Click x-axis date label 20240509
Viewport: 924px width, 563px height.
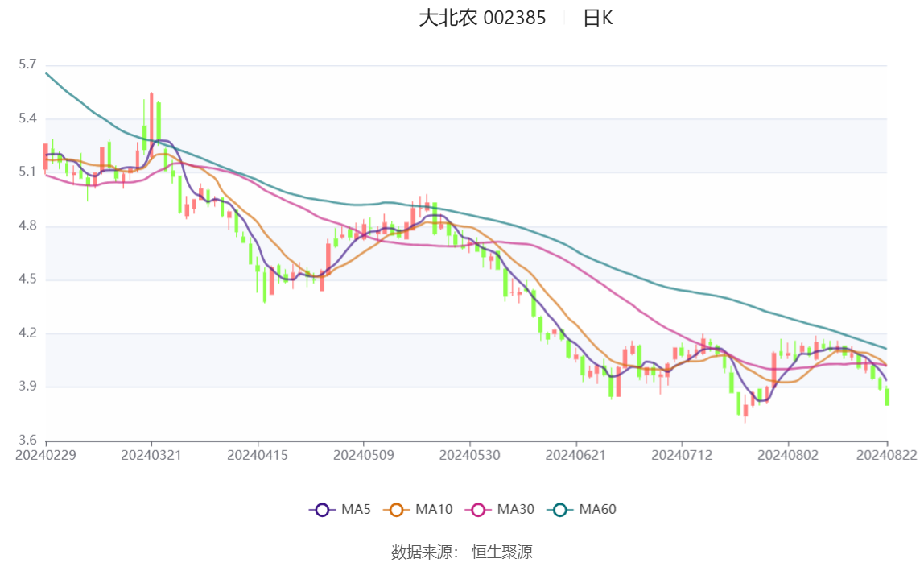coord(364,455)
